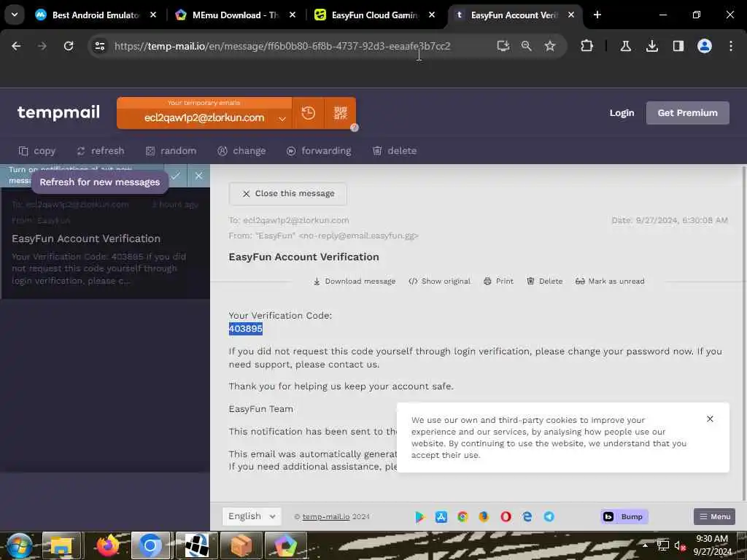
Task: Click the tempmail logo
Action: (58, 112)
